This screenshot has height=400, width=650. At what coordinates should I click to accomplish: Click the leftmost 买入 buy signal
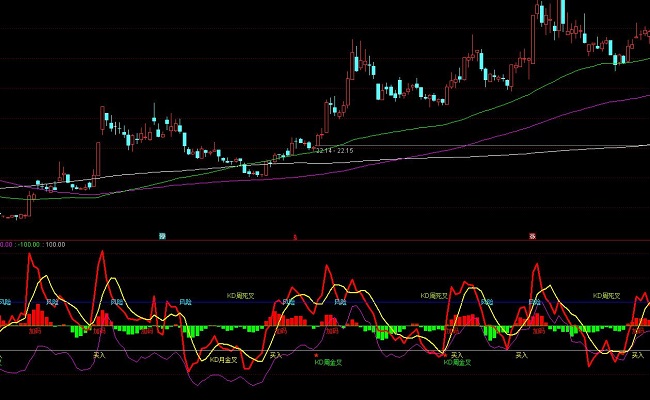click(99, 354)
